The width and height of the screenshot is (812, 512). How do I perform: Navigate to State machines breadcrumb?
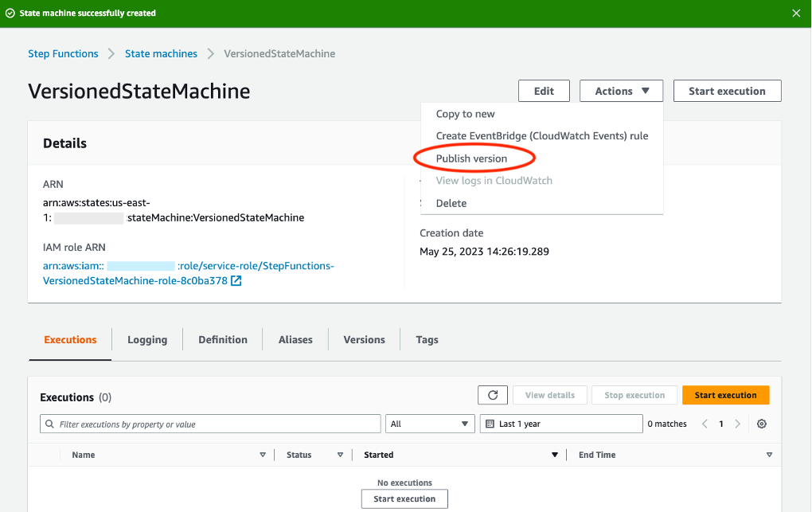point(161,54)
